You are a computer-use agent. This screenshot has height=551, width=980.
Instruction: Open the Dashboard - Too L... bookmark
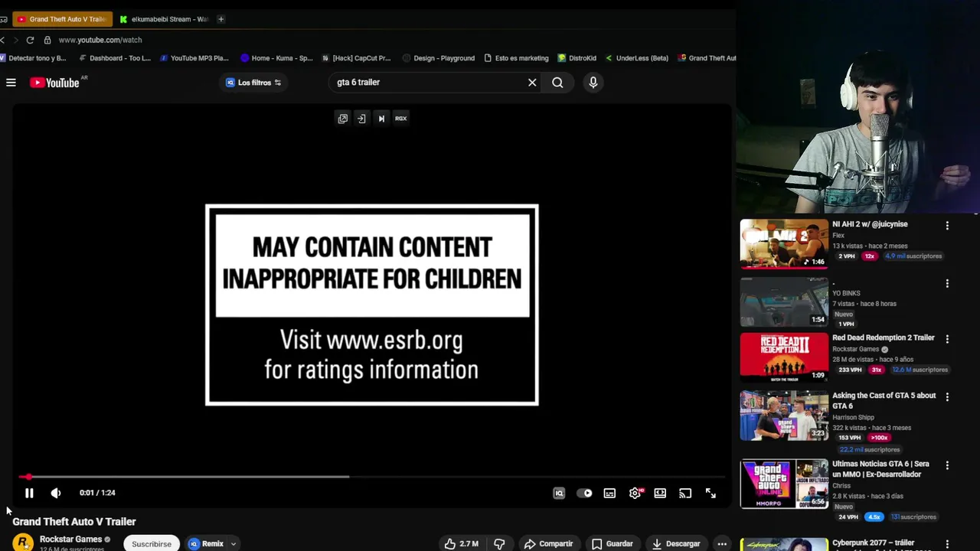click(x=115, y=58)
